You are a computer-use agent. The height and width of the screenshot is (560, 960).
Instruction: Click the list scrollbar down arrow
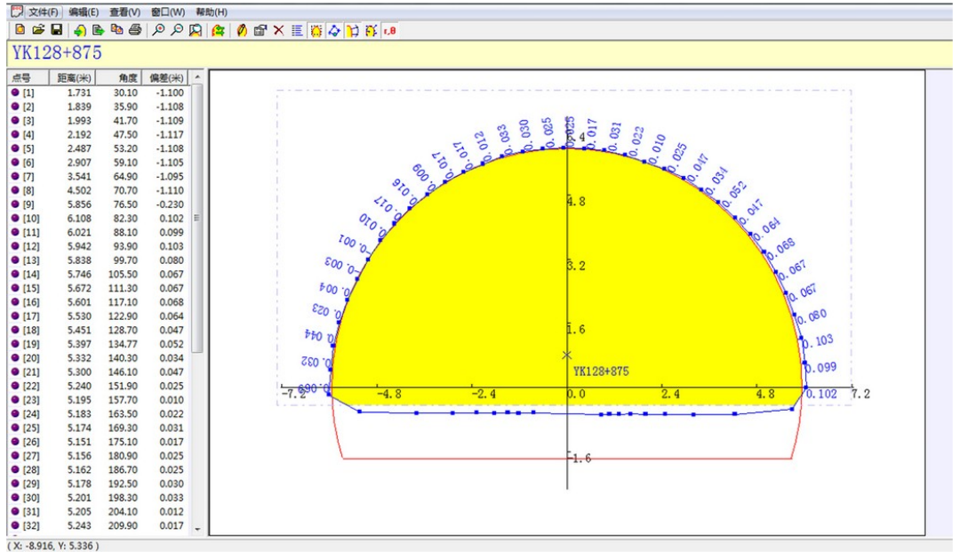click(197, 529)
